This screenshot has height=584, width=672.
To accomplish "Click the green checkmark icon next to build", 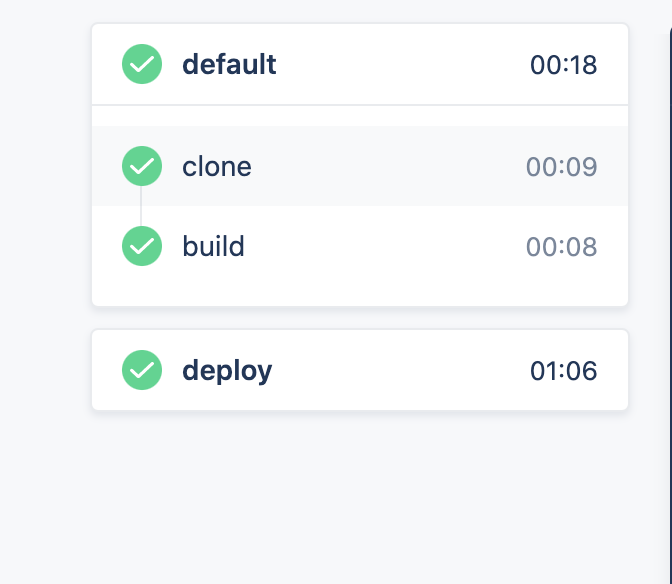I will coord(142,246).
